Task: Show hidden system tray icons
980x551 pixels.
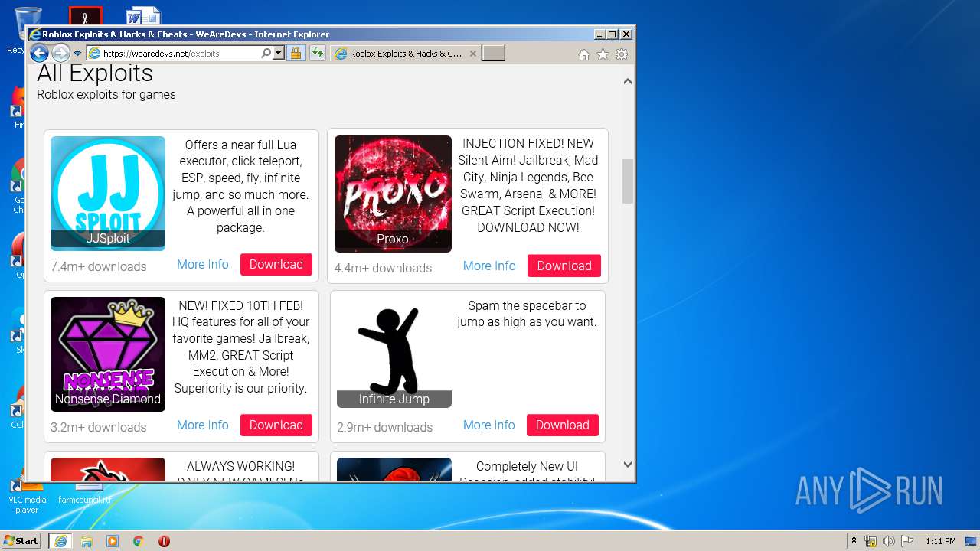Action: coord(854,541)
